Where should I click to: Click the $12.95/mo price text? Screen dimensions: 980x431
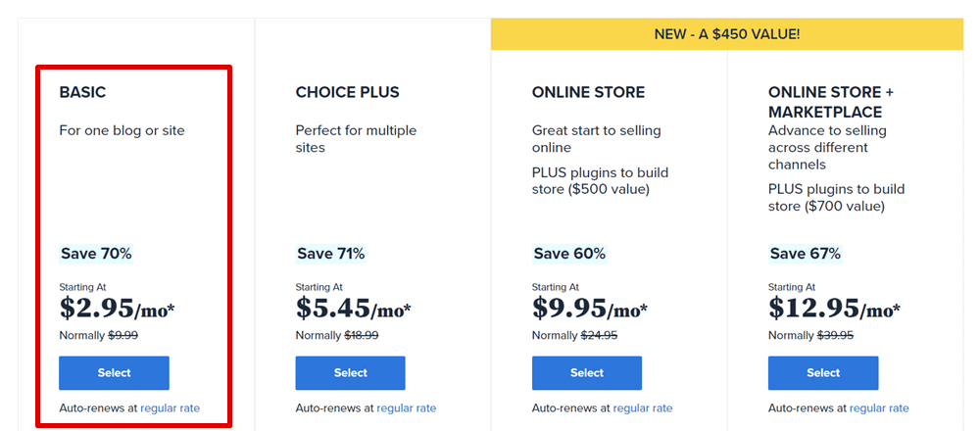tap(835, 309)
